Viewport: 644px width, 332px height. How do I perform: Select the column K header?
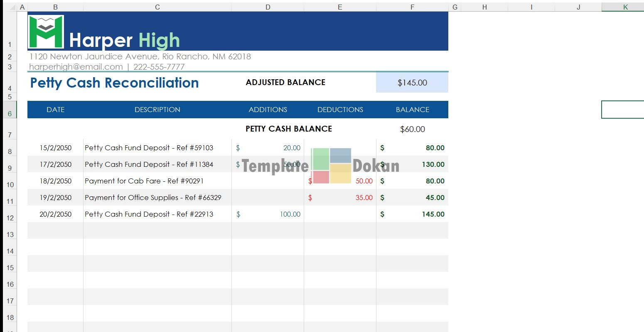(625, 7)
